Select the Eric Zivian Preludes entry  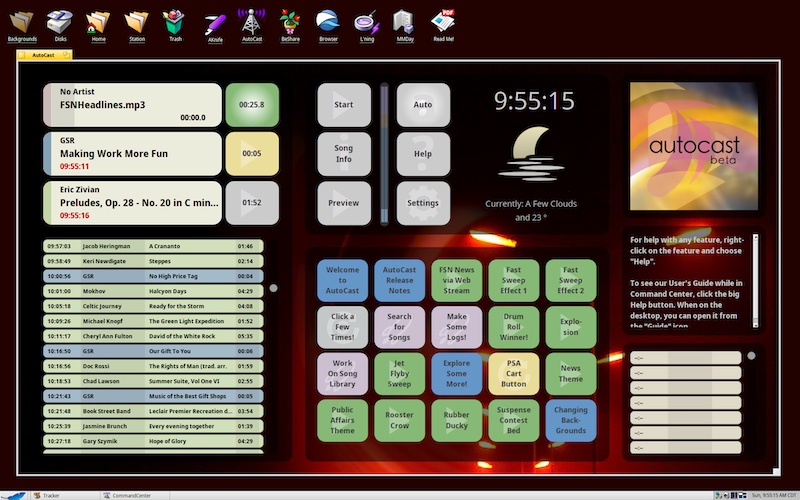coord(132,203)
